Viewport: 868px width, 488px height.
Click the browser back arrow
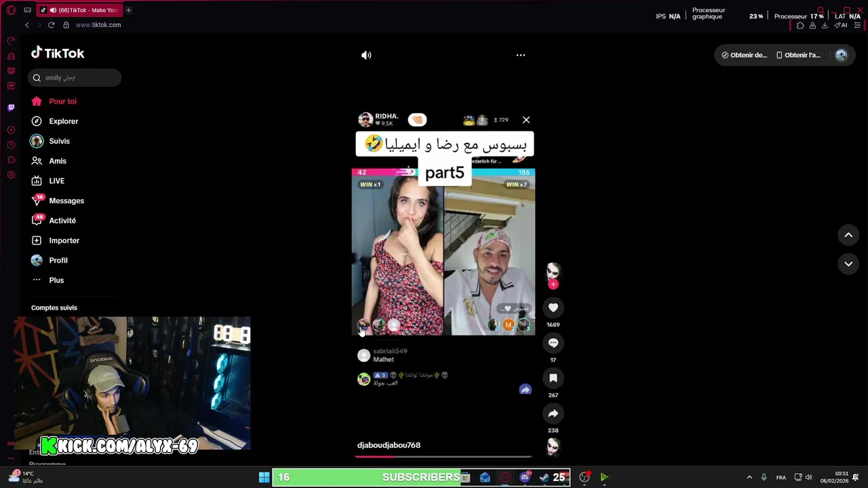[27, 25]
